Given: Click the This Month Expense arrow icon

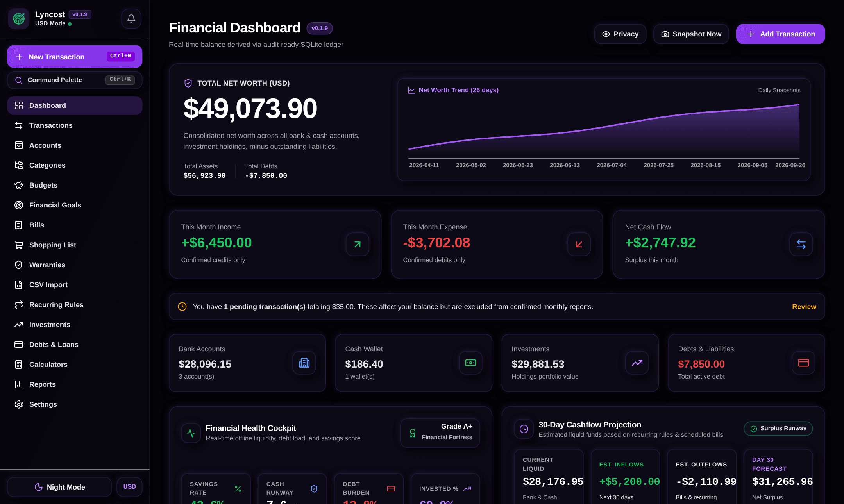Looking at the screenshot, I should click(579, 245).
